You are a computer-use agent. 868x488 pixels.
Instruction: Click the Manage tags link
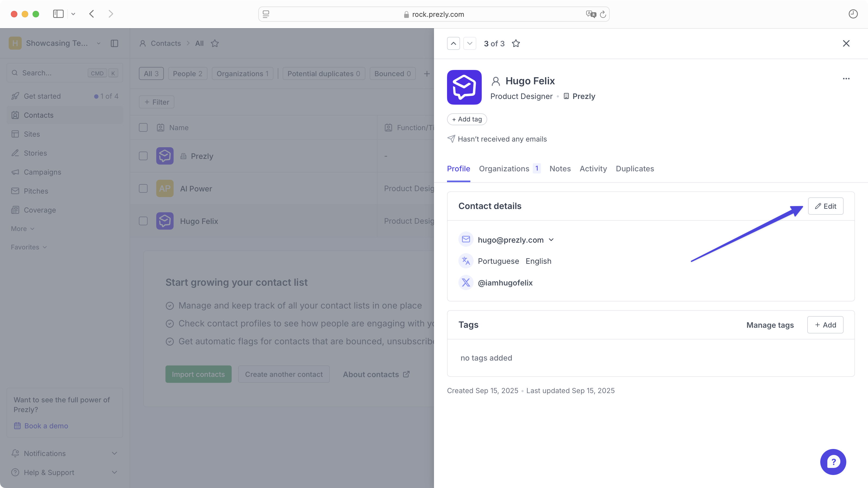click(x=770, y=325)
